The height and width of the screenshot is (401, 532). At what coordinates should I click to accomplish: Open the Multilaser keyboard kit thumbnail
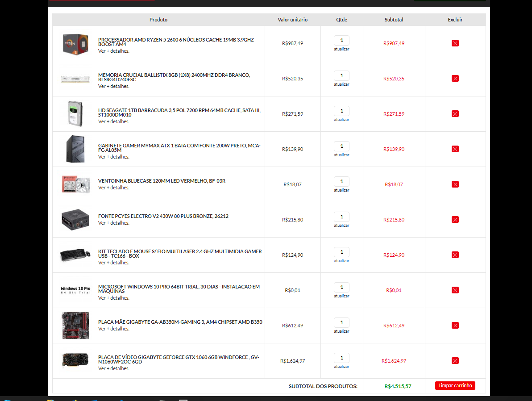point(75,255)
